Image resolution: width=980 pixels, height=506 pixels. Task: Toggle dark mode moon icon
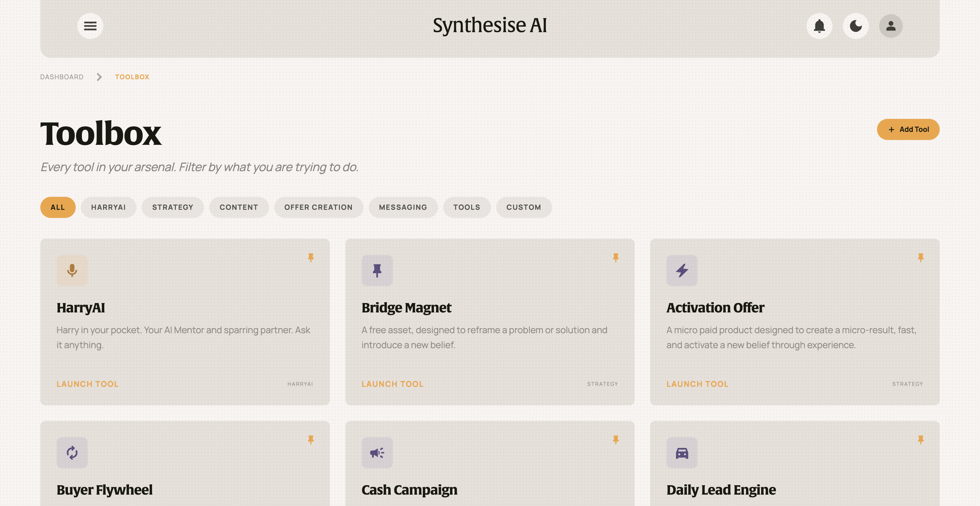[x=856, y=26]
